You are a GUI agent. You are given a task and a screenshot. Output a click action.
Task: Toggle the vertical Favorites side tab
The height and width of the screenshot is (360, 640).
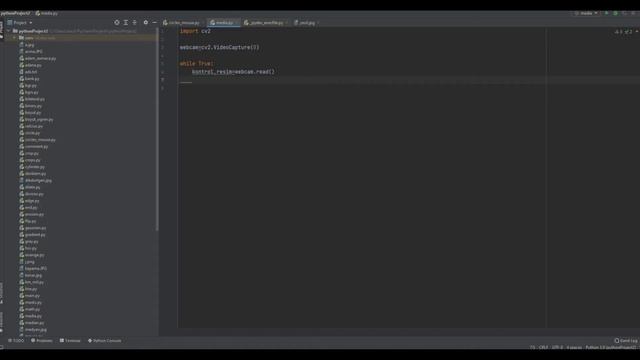(2, 322)
